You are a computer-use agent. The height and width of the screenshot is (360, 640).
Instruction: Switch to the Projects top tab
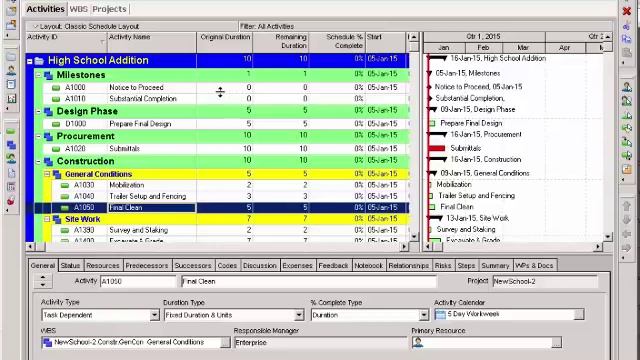[109, 9]
